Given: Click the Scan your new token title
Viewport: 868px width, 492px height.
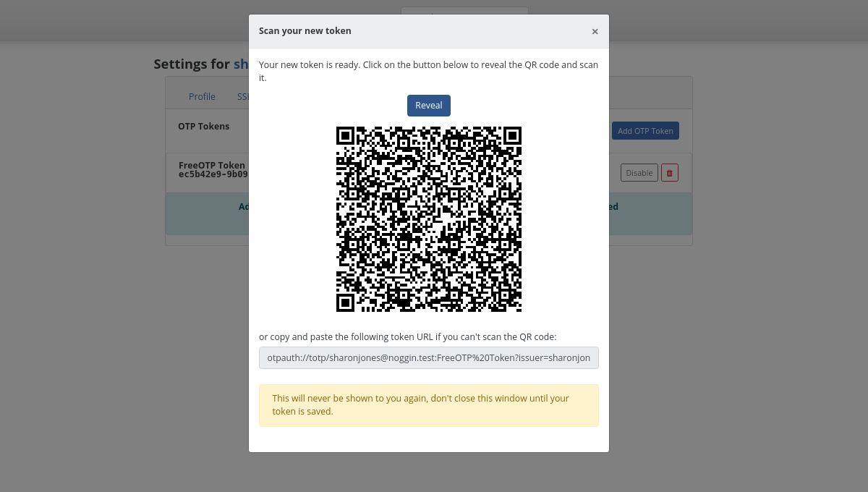Looking at the screenshot, I should point(305,31).
